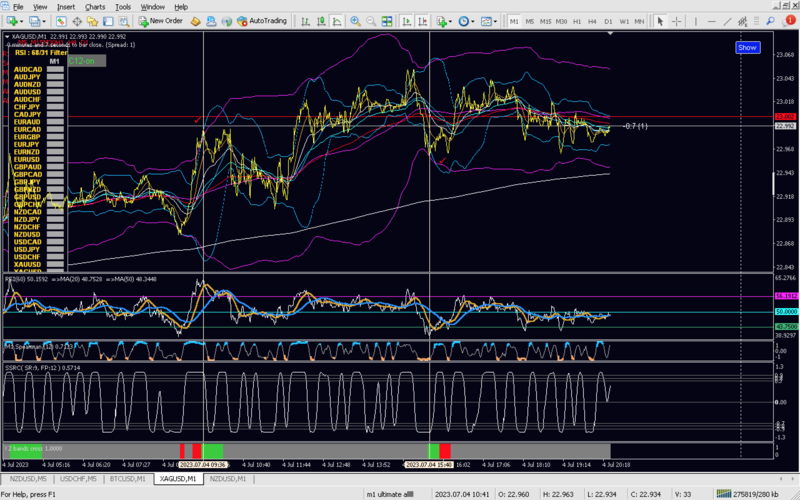Open the Charts menu

click(x=95, y=6)
